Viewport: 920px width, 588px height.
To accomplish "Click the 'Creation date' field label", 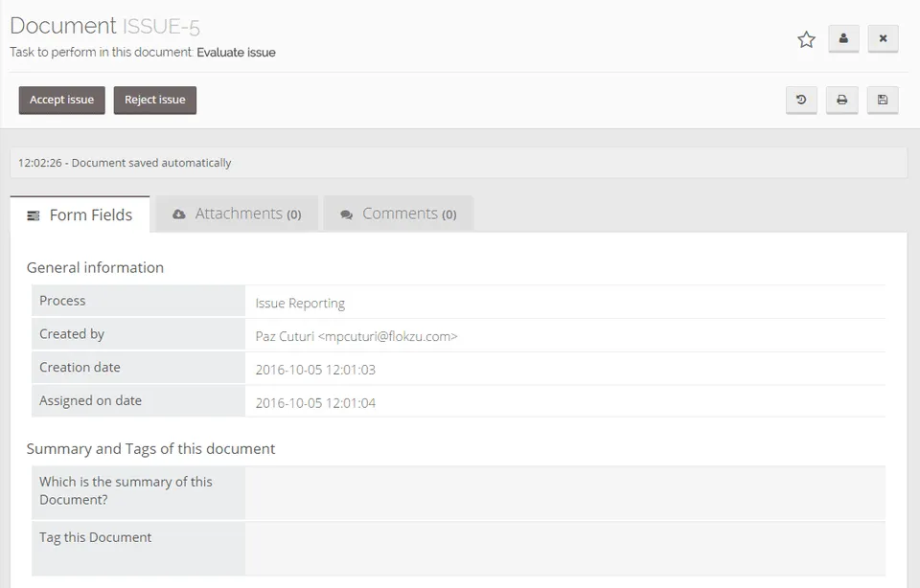I will point(80,367).
